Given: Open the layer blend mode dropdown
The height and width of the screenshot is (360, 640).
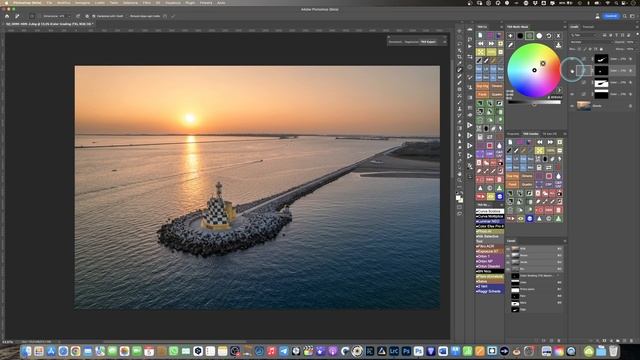Looking at the screenshot, I should [591, 42].
